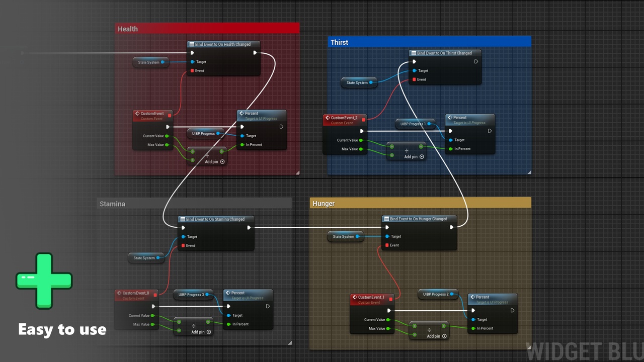Click the red Event pin on Bind Event to On Health Changed
The height and width of the screenshot is (362, 644).
click(192, 71)
